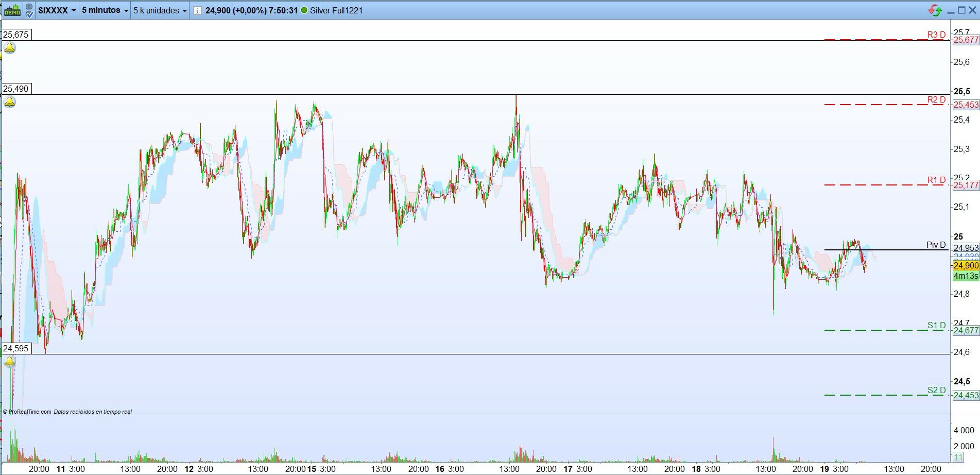The height and width of the screenshot is (475, 980).
Task: Click the 25,453 price axis tag
Action: coord(966,105)
